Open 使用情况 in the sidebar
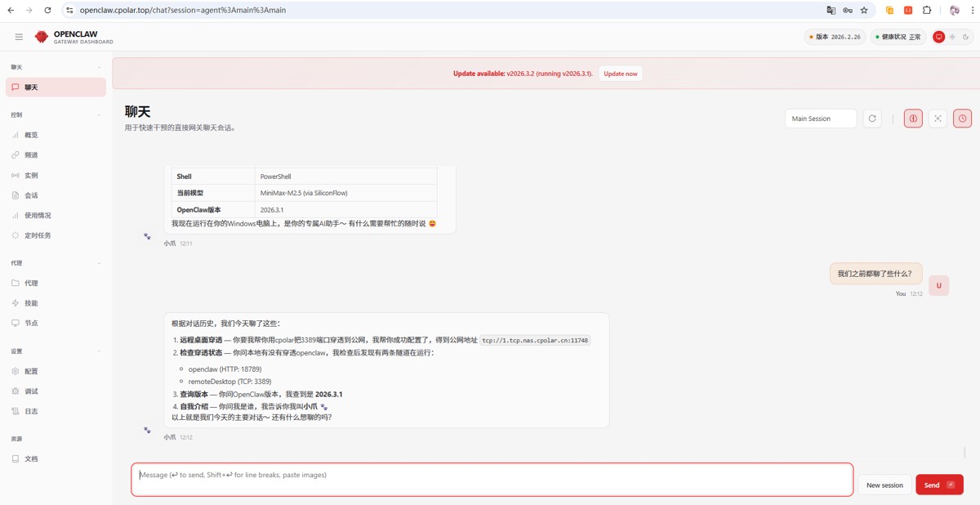The height and width of the screenshot is (505, 980). coord(56,216)
